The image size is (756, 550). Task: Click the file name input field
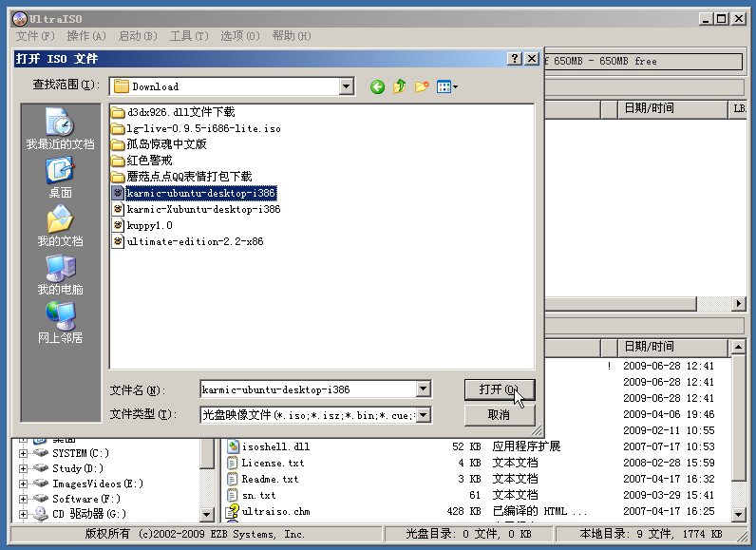click(x=309, y=389)
